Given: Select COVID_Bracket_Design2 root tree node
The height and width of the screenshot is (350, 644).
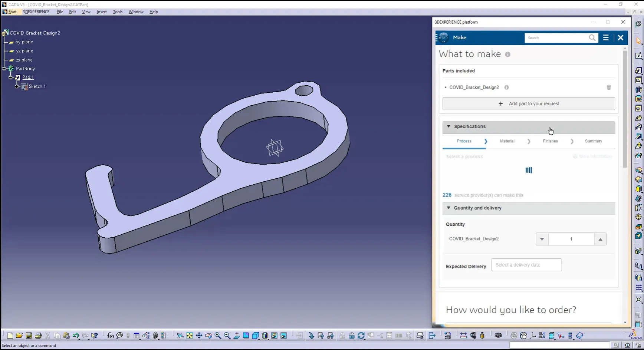Looking at the screenshot, I should click(34, 33).
